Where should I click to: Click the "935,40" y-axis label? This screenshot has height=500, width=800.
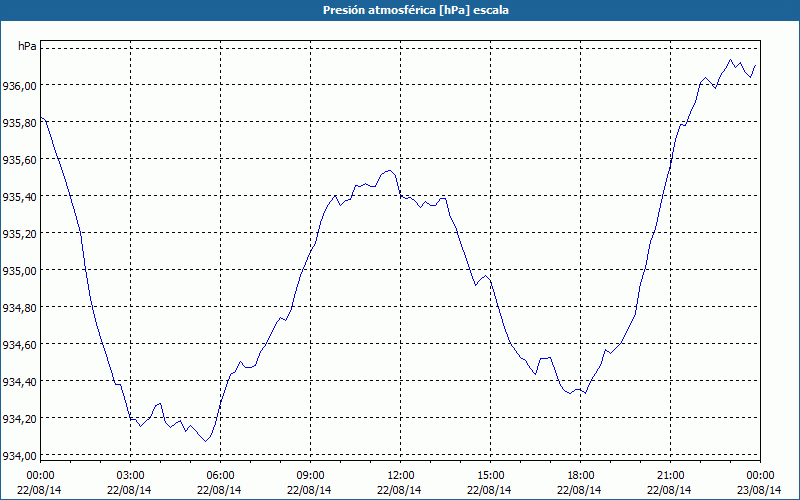tap(19, 197)
